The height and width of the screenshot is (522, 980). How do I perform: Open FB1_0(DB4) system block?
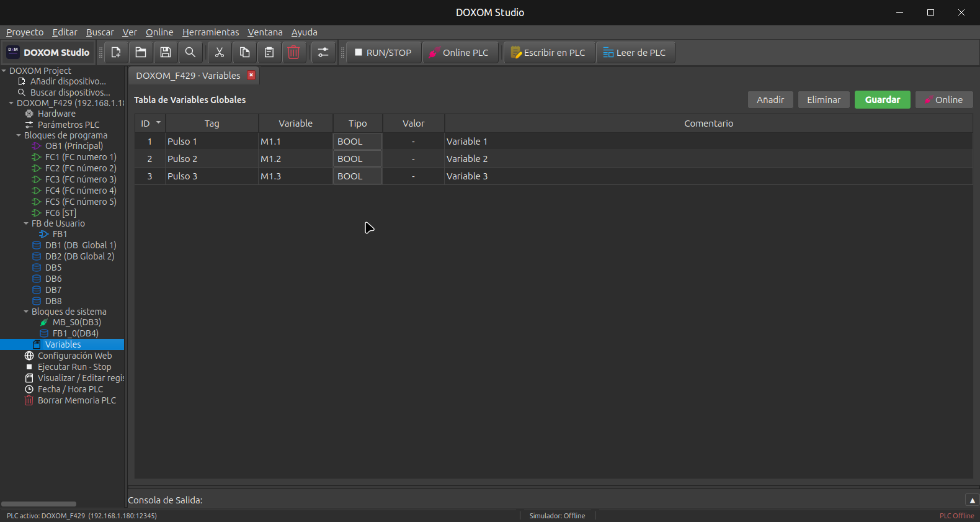coord(75,333)
